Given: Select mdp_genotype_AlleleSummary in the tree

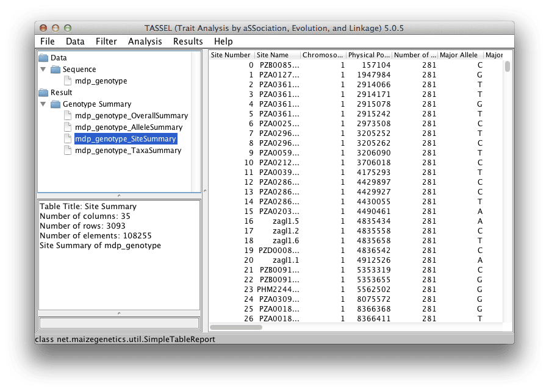Looking at the screenshot, I should pos(129,127).
